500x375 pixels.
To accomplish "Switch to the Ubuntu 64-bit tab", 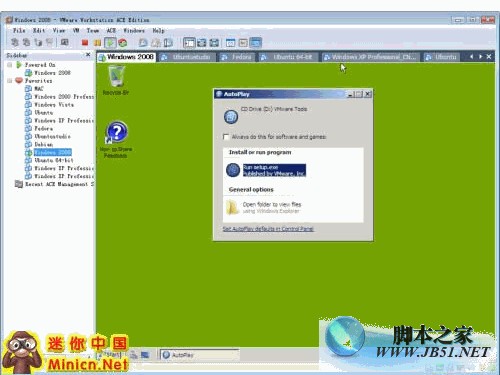I will tap(289, 57).
